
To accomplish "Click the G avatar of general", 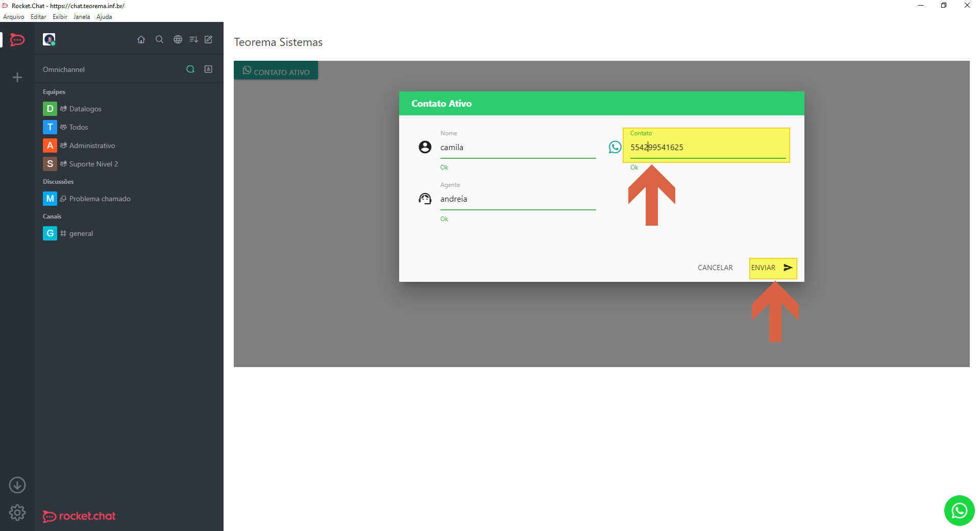I will 50,233.
